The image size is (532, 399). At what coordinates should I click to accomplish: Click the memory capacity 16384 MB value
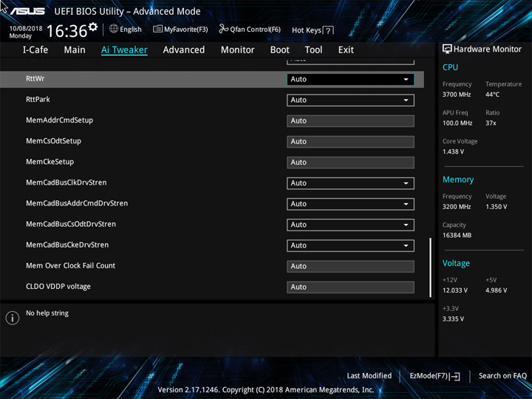(x=457, y=235)
